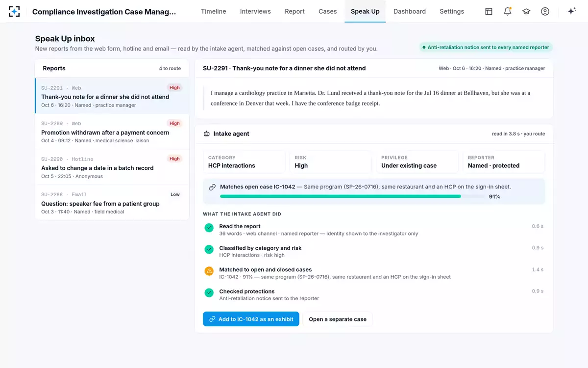Select report SU-2290 batch record date
588x368 pixels.
pyautogui.click(x=112, y=167)
